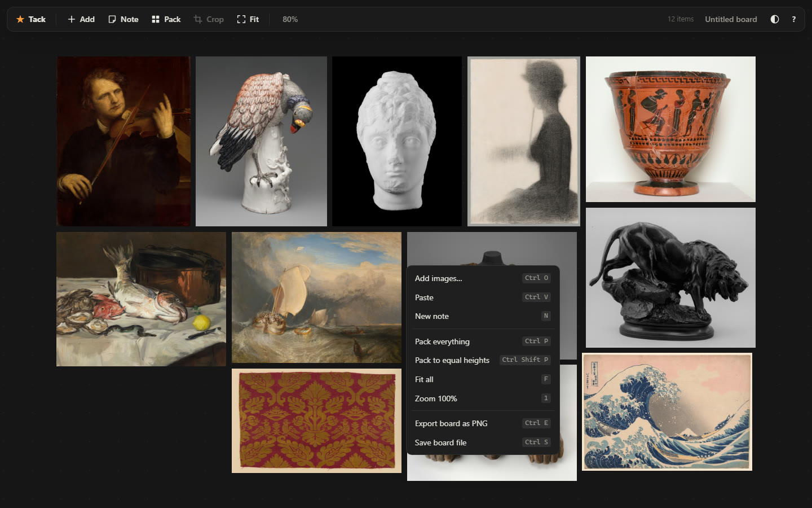
Task: Click the Add button in the toolbar
Action: point(81,19)
